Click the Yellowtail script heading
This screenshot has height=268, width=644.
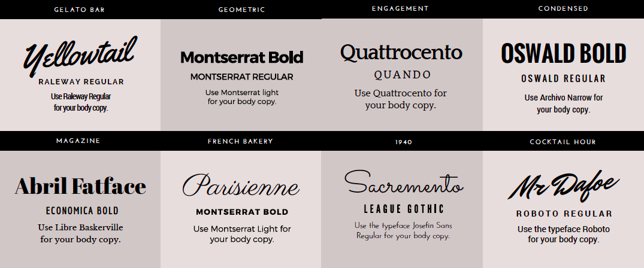click(80, 57)
